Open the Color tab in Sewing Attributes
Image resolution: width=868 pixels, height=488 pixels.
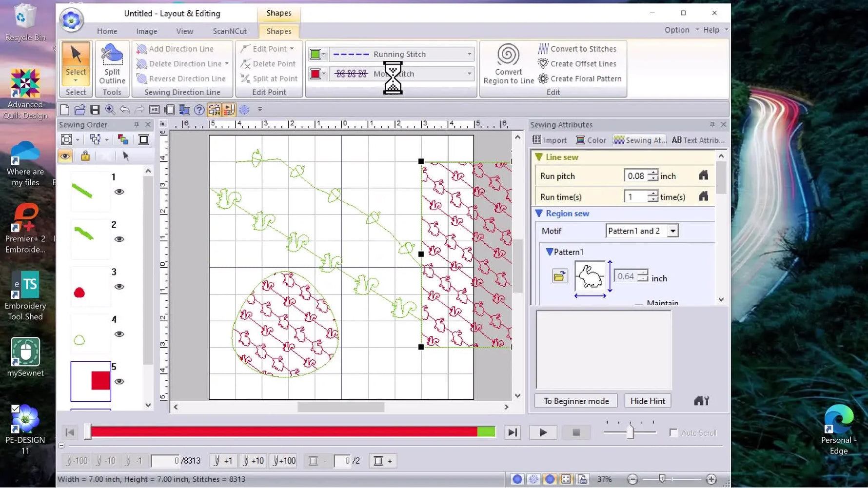point(591,140)
